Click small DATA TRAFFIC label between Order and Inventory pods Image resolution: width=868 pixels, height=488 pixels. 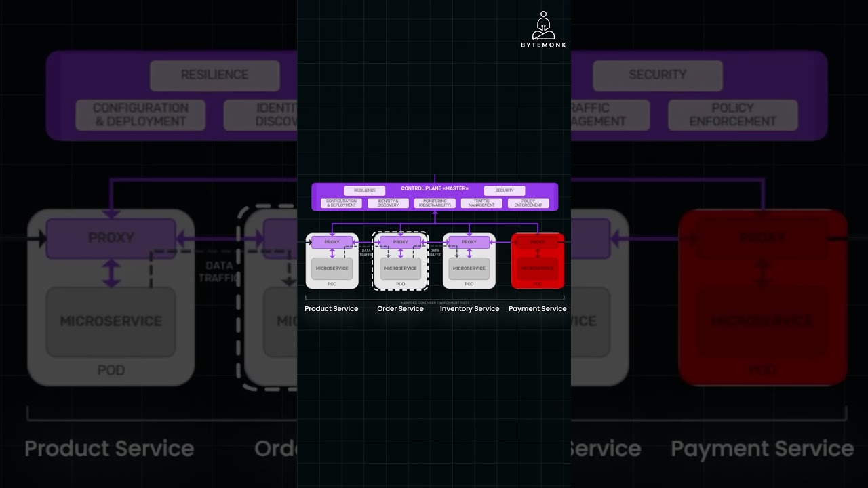(435, 252)
